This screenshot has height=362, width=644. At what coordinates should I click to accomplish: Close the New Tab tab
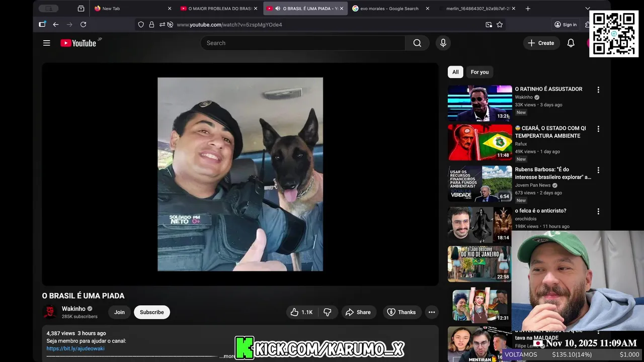click(170, 9)
